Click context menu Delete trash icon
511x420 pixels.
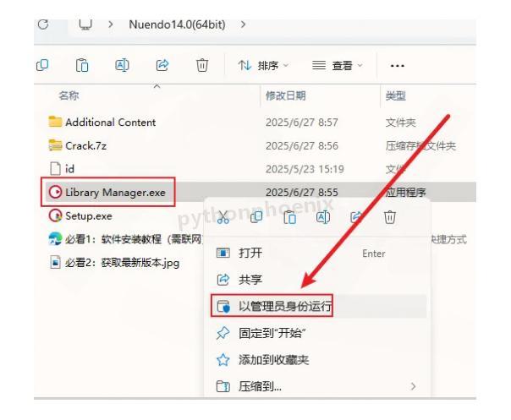[x=390, y=217]
